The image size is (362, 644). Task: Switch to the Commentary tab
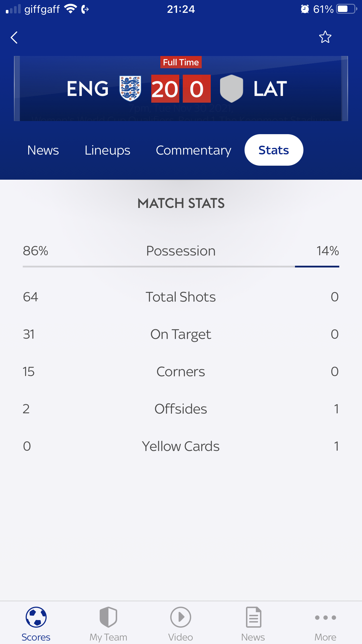click(x=194, y=150)
